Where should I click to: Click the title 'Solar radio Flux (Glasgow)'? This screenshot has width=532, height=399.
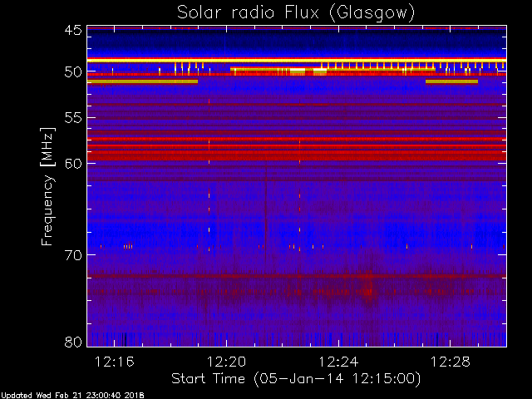pos(296,12)
